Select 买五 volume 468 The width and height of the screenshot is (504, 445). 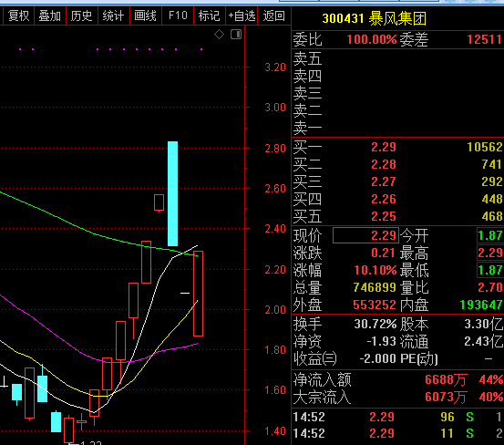click(492, 216)
